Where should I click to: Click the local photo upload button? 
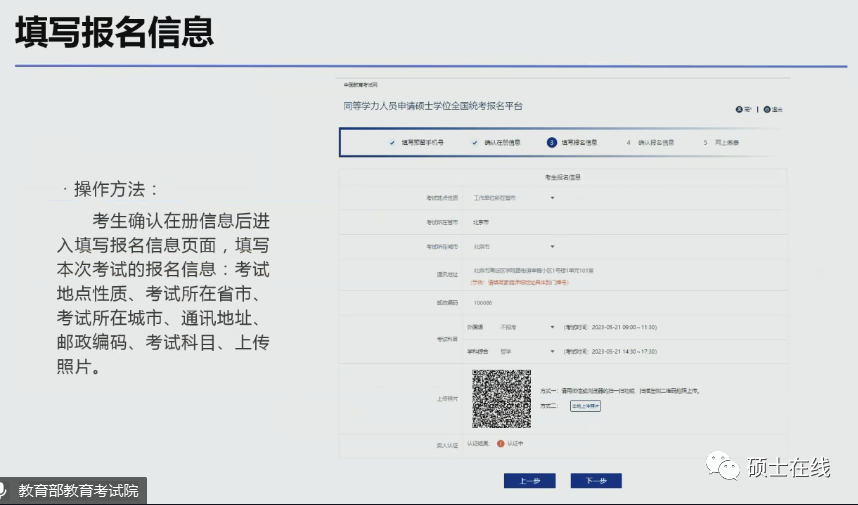[x=585, y=406]
